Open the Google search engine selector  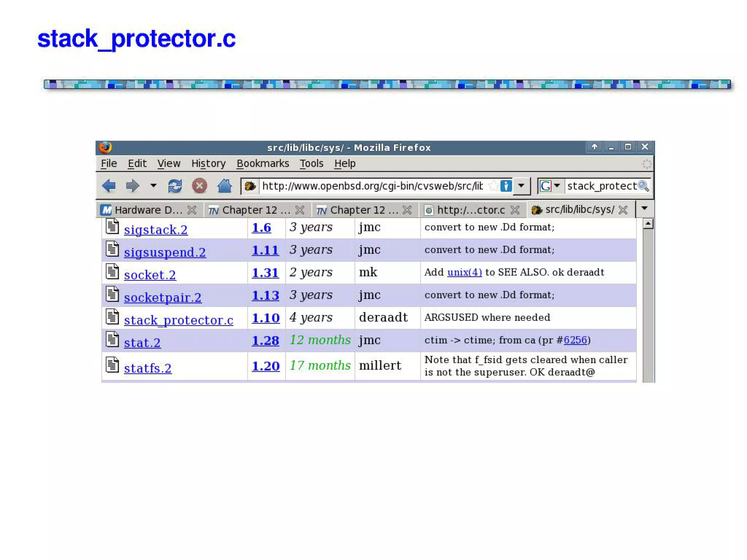(550, 186)
